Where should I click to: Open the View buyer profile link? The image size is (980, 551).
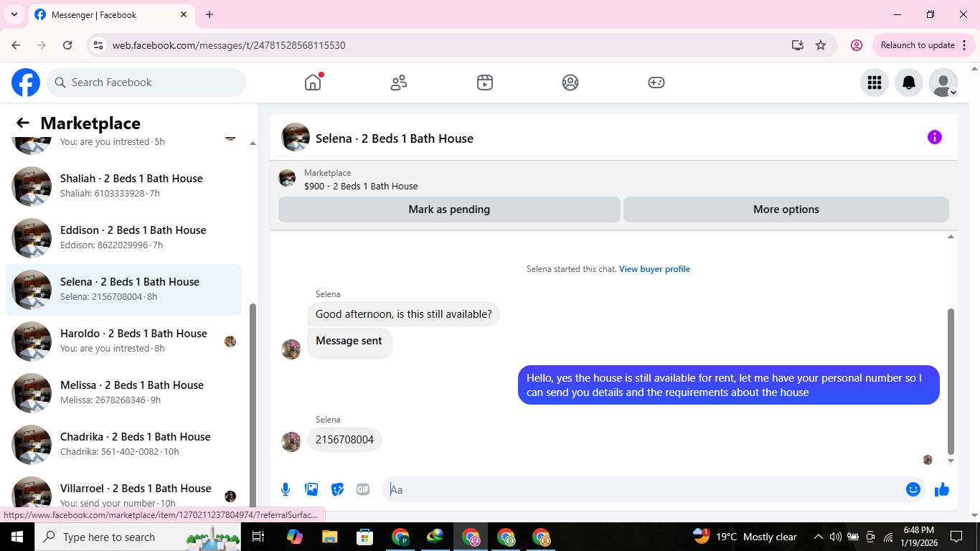654,269
